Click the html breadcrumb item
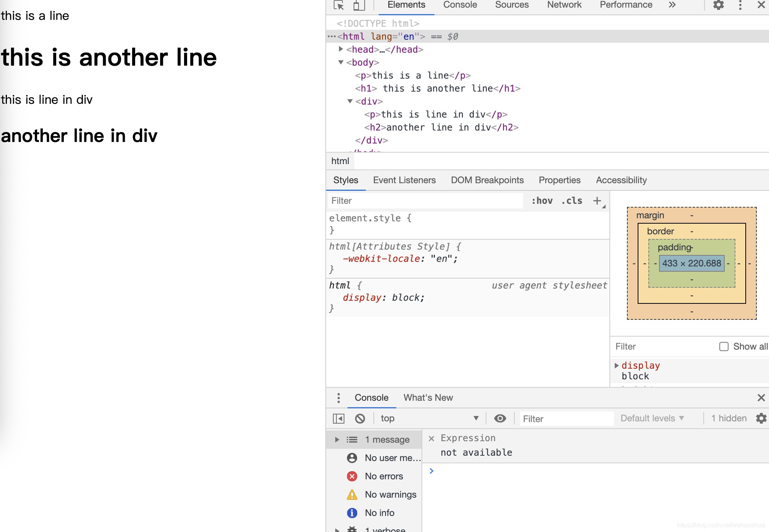The image size is (769, 532). pos(340,161)
